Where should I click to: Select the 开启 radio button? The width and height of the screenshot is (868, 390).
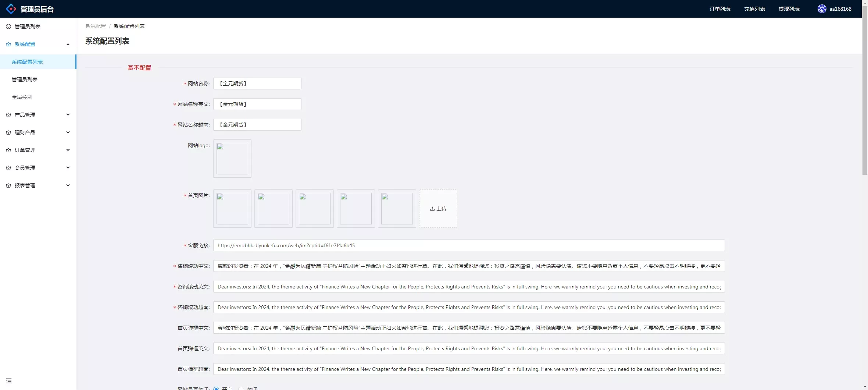216,389
